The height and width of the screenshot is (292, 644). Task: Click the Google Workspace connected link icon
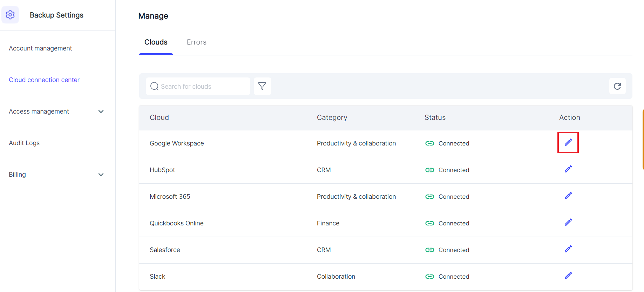[429, 143]
